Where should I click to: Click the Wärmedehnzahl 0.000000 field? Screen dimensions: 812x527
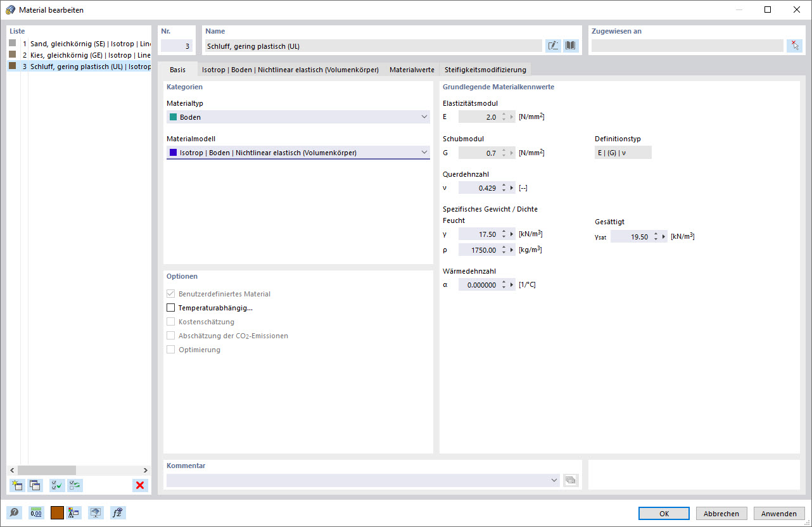pyautogui.click(x=479, y=285)
